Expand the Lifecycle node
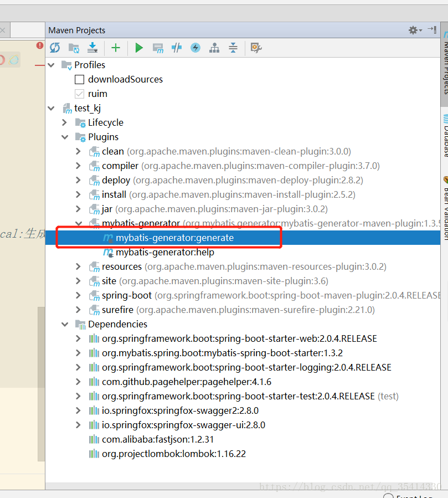The height and width of the screenshot is (498, 448). click(64, 122)
